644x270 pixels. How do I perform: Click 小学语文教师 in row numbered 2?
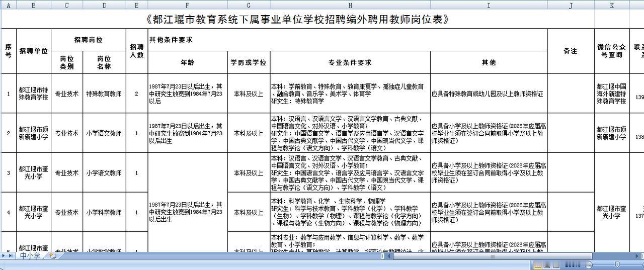pyautogui.click(x=104, y=133)
